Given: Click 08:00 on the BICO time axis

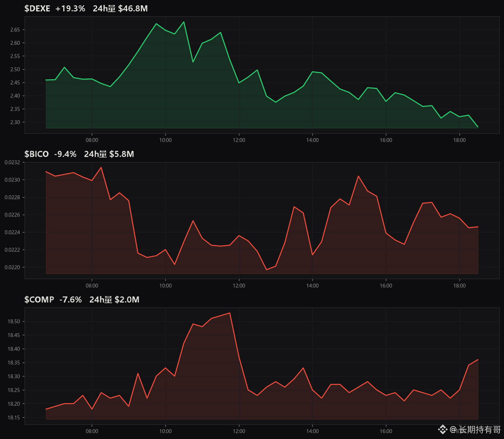Looking at the screenshot, I should (x=92, y=286).
